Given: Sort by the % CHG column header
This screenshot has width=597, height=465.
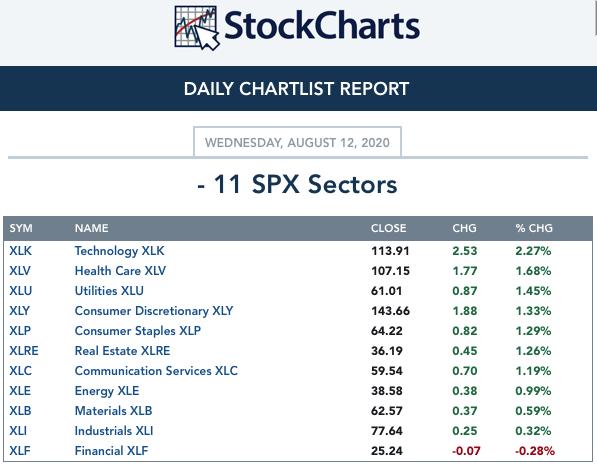Looking at the screenshot, I should (x=534, y=228).
